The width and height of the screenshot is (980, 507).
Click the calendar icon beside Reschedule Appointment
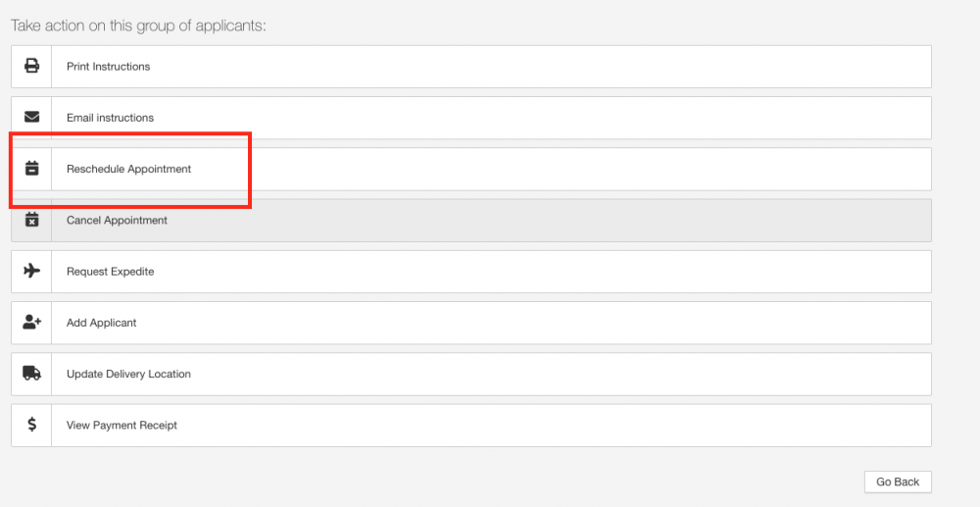pos(31,169)
